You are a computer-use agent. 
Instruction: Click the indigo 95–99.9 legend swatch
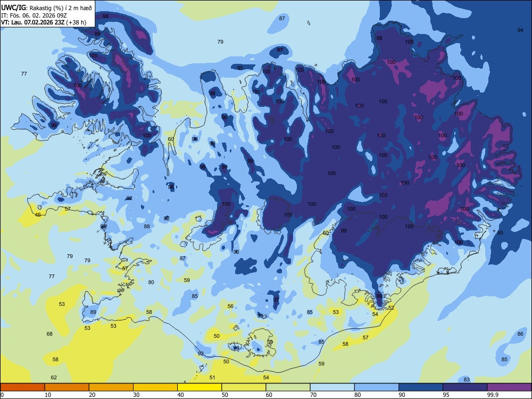coord(465,387)
